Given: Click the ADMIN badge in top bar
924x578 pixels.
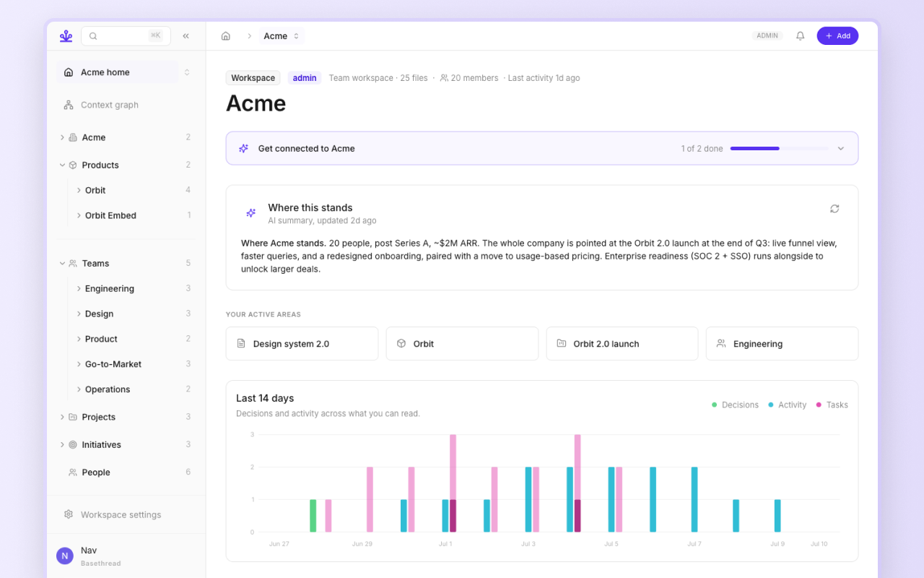Looking at the screenshot, I should [x=767, y=36].
